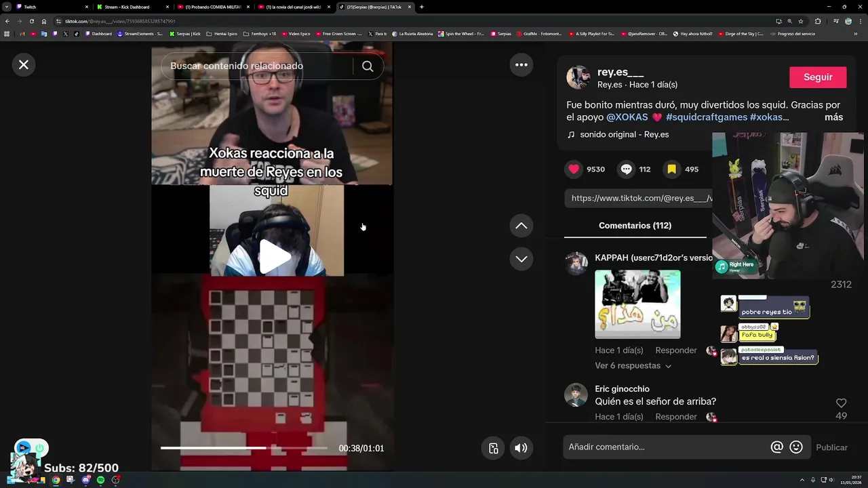Switch to the Twitch browser tab
The width and height of the screenshot is (868, 488).
[x=51, y=7]
